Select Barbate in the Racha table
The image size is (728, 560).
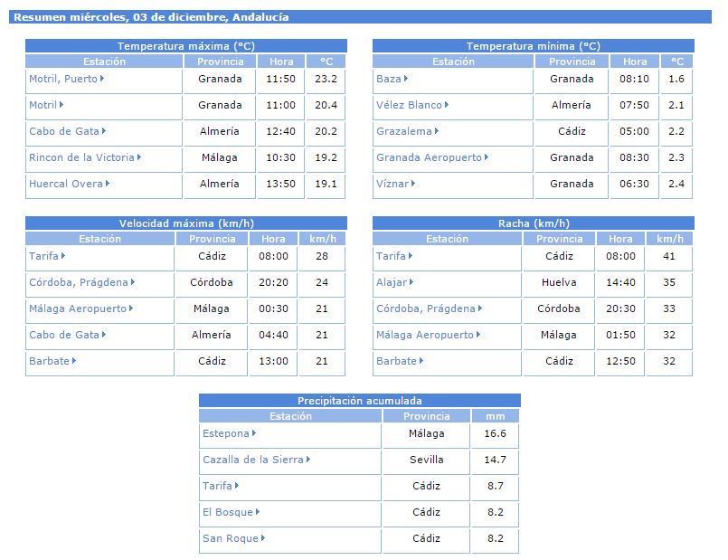tap(396, 361)
